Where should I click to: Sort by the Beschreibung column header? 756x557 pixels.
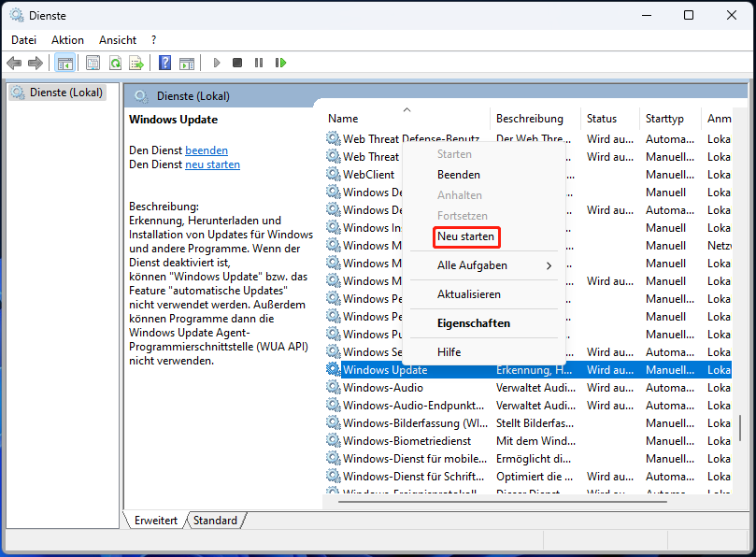click(x=535, y=118)
